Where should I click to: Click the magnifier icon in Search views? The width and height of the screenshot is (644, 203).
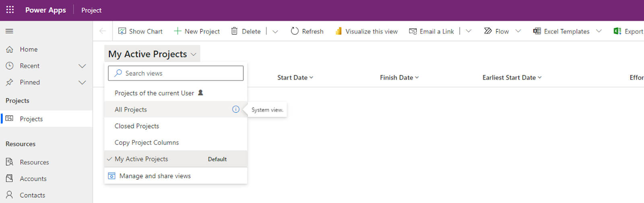[118, 73]
